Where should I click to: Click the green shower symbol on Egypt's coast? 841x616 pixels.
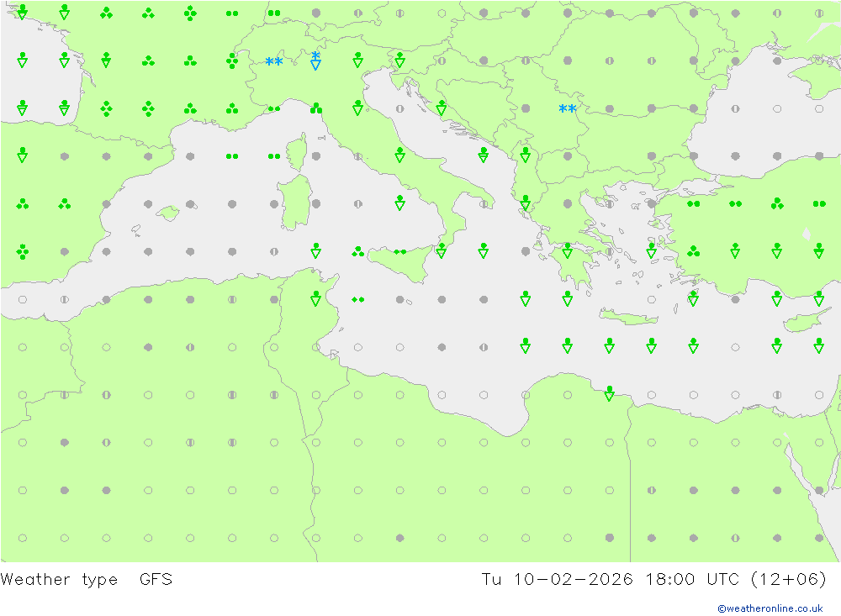609,393
